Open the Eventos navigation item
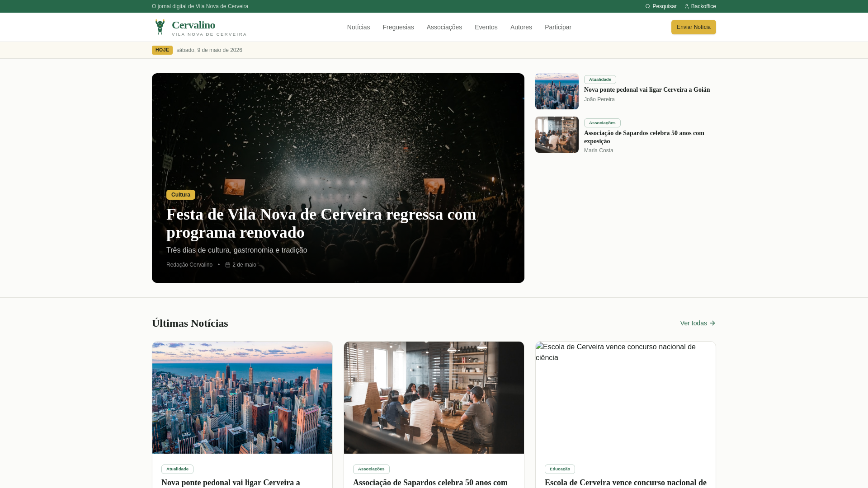Screen dimensions: 868x488 coord(486,27)
